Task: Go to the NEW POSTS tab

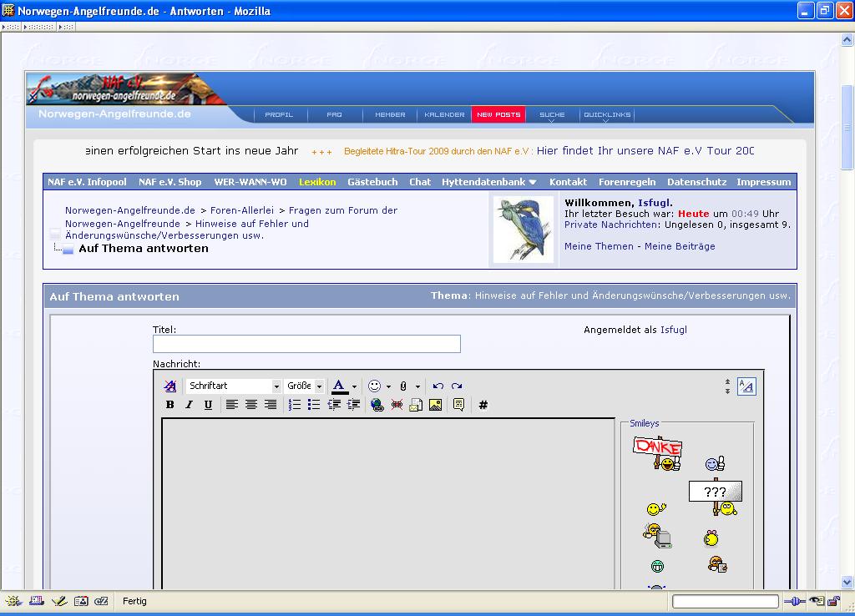Action: coord(498,114)
